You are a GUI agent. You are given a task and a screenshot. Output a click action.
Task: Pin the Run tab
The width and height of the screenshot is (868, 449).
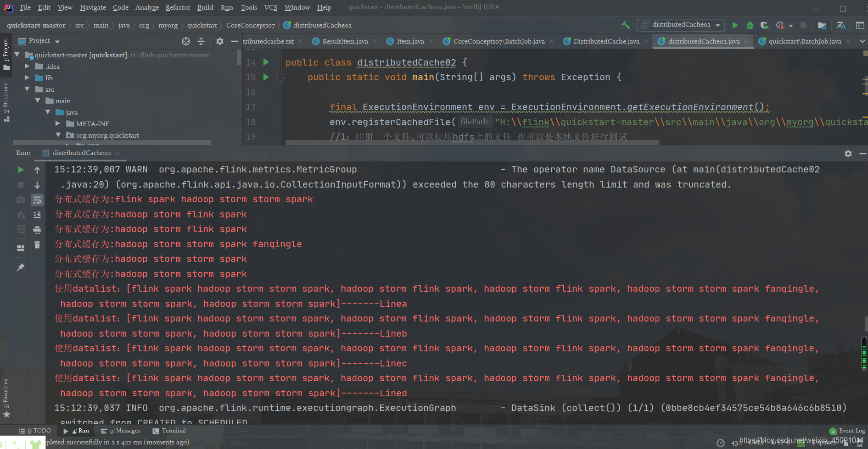(21, 267)
